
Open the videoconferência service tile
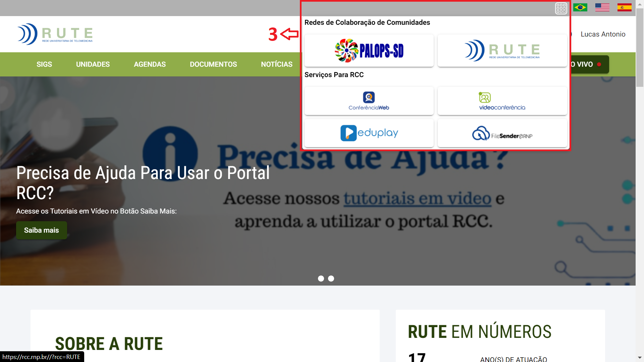tap(502, 101)
